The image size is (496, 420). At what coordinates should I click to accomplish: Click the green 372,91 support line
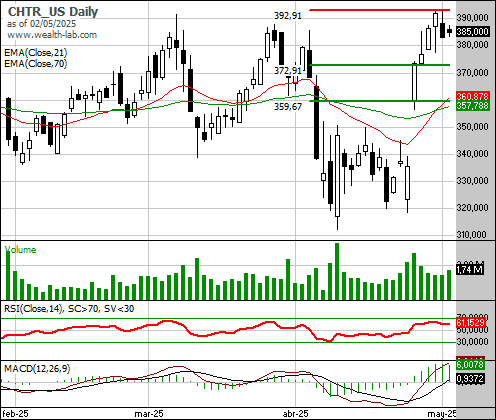click(380, 65)
